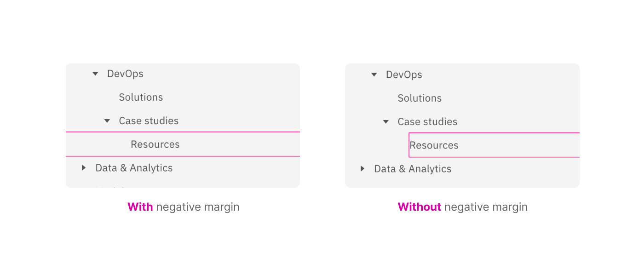
Task: Click empty area right of right-tree DevOps row
Action: [x=506, y=75]
